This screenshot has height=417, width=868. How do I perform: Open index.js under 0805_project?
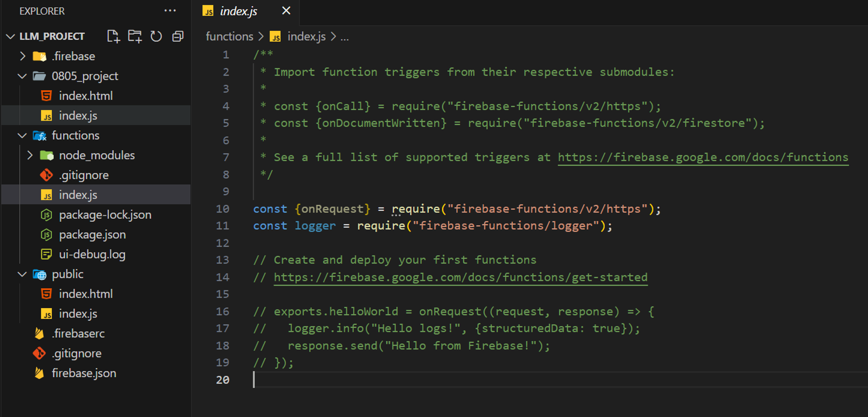click(x=78, y=116)
